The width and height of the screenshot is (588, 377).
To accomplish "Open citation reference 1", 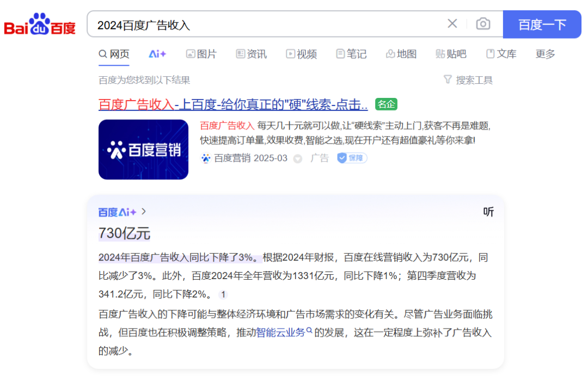I will coord(223,294).
